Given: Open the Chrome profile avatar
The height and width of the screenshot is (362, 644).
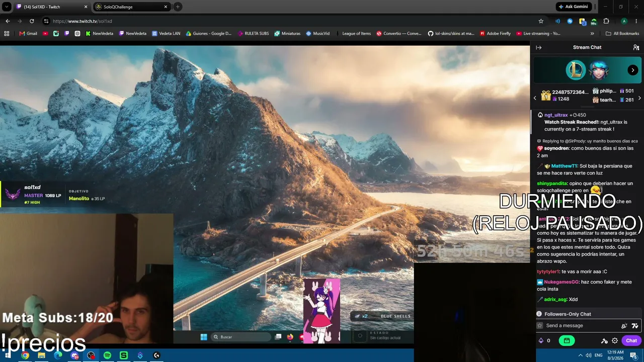Looking at the screenshot, I should 624,21.
